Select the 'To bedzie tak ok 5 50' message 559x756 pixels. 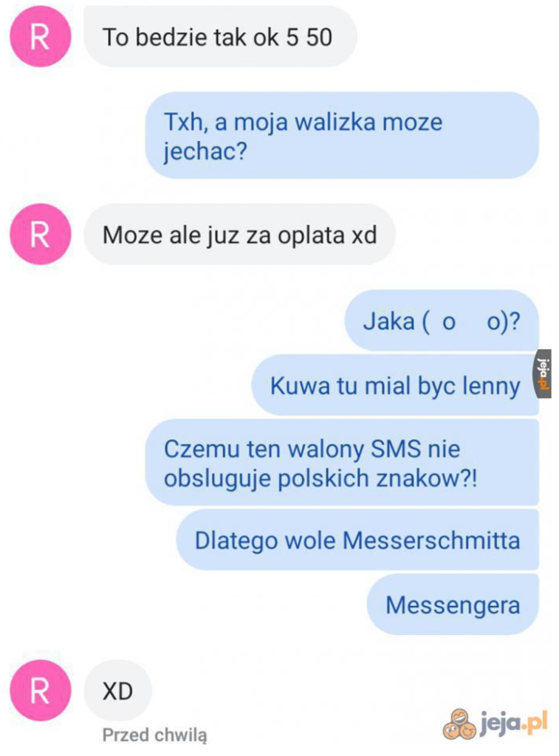point(220,37)
